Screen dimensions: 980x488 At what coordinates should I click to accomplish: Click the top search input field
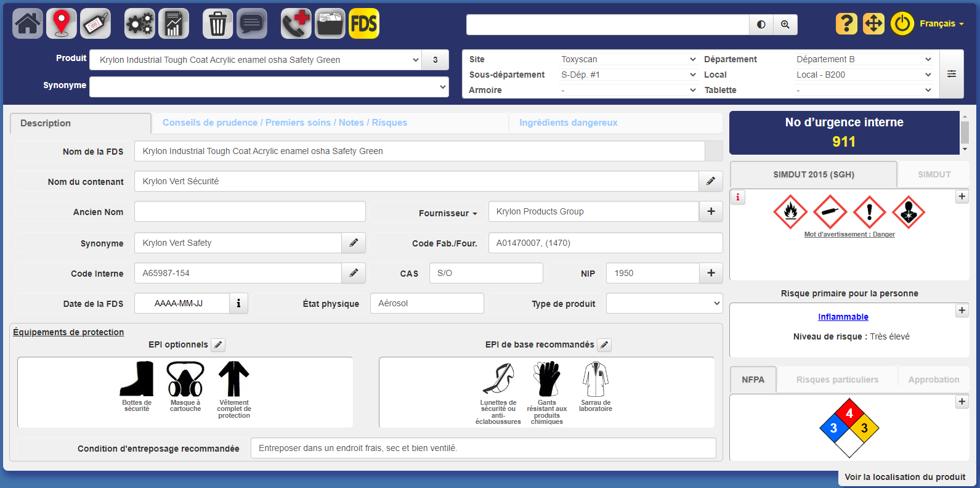coord(607,25)
